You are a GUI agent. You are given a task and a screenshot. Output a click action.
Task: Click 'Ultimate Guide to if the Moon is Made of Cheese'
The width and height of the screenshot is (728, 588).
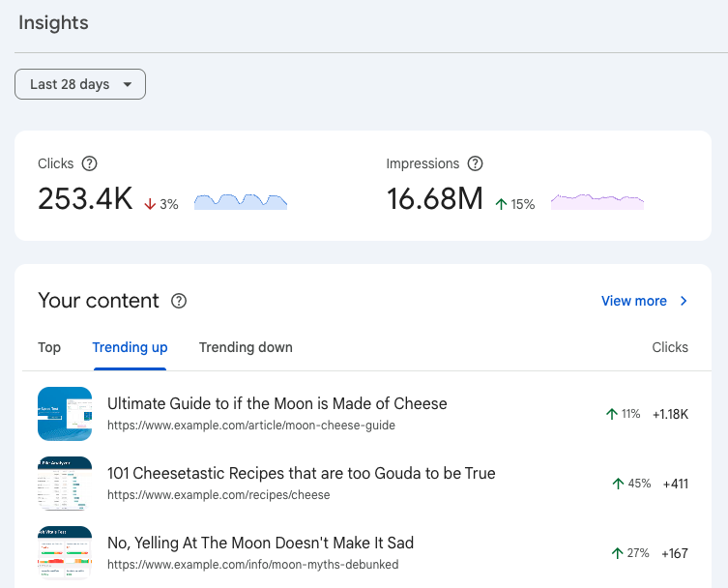[x=277, y=403]
